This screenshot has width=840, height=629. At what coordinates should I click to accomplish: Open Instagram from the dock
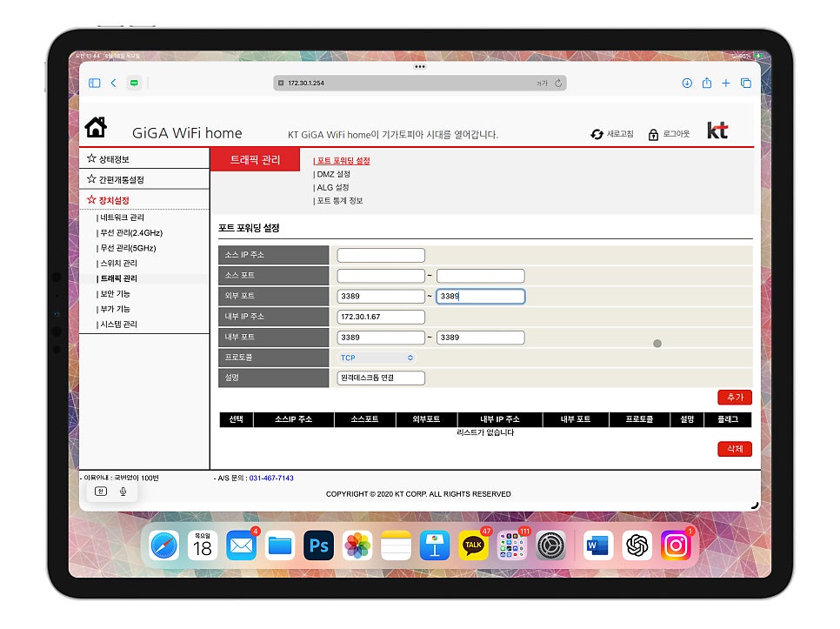click(x=676, y=546)
